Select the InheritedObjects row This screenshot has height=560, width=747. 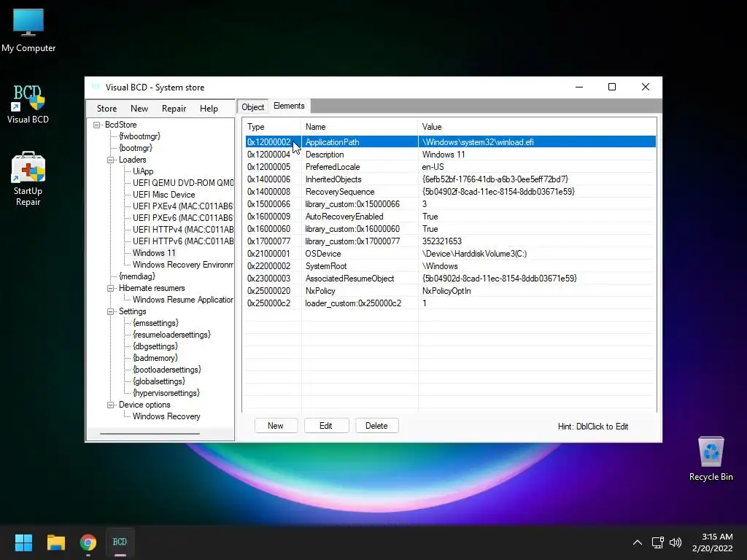pos(451,179)
